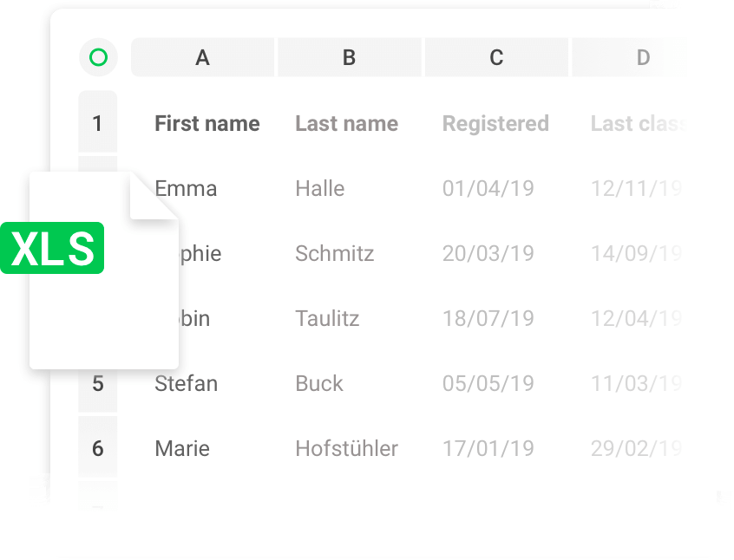
Task: Click the First name header cell
Action: coord(207,123)
